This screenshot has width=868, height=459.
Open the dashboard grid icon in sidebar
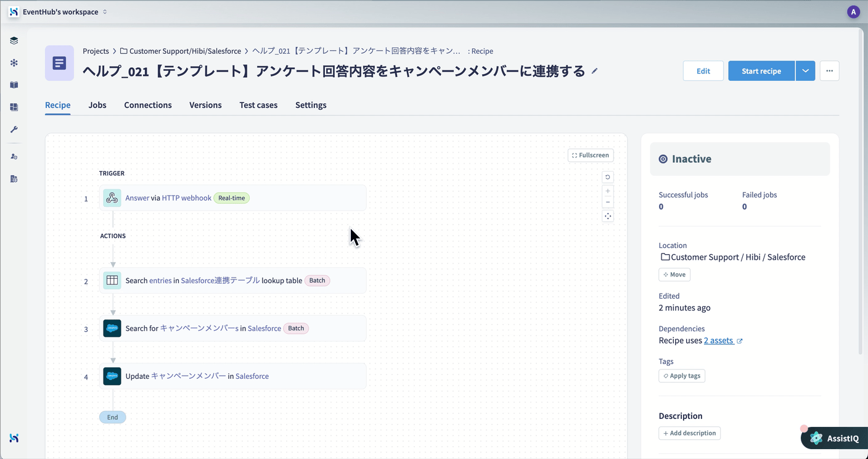point(14,107)
